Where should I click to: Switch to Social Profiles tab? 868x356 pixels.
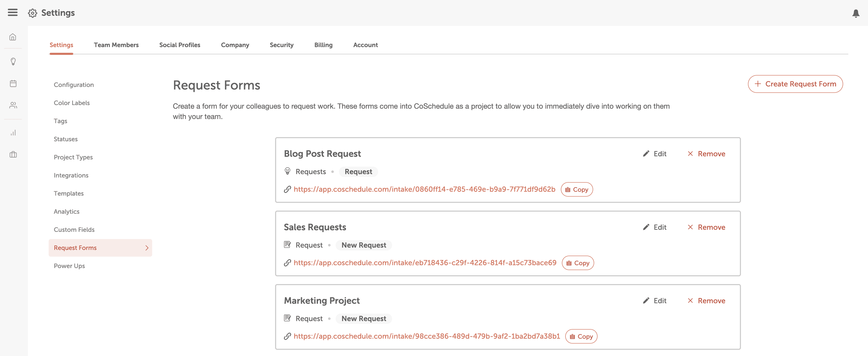pyautogui.click(x=180, y=45)
